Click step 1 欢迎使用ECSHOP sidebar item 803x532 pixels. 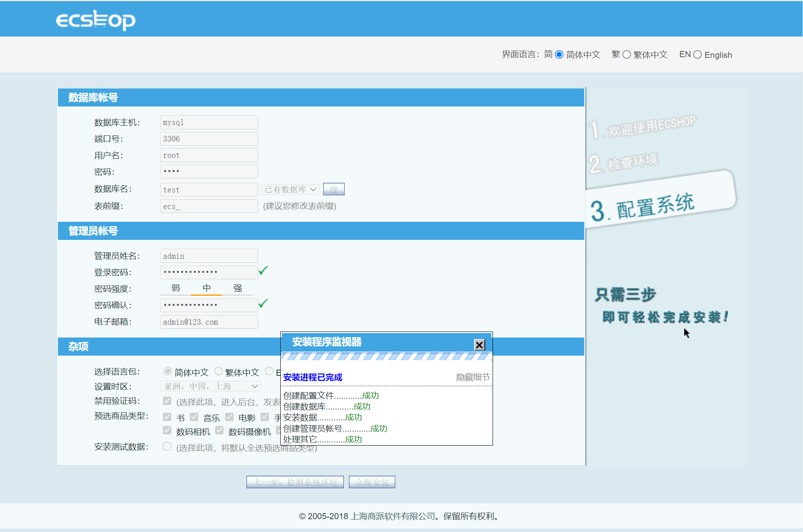(x=643, y=128)
